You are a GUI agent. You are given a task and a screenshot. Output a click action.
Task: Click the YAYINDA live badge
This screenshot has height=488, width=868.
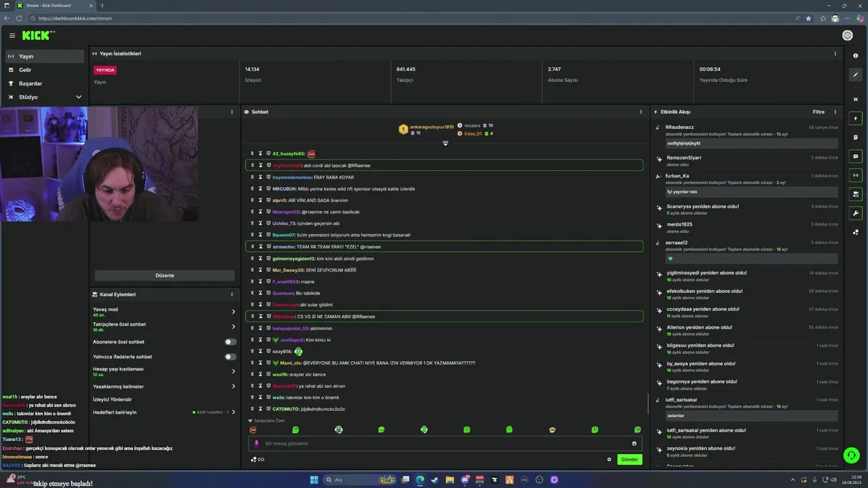click(x=105, y=70)
